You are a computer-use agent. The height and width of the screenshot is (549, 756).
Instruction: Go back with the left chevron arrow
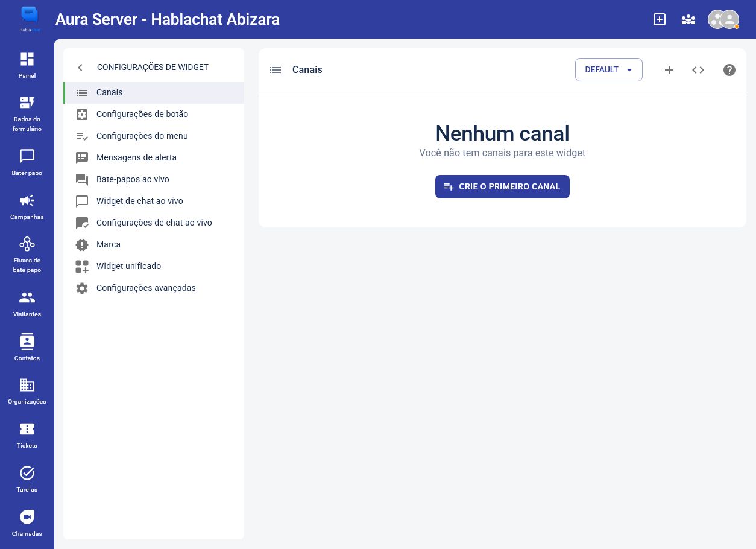pyautogui.click(x=80, y=68)
